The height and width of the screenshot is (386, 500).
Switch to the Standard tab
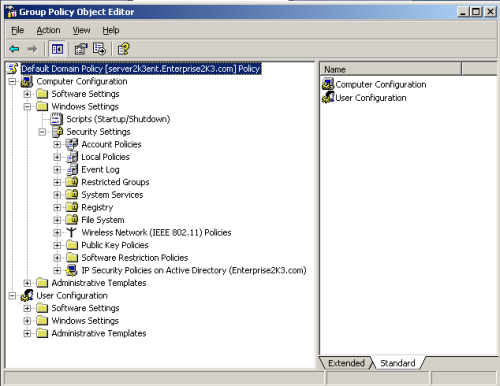tap(398, 363)
